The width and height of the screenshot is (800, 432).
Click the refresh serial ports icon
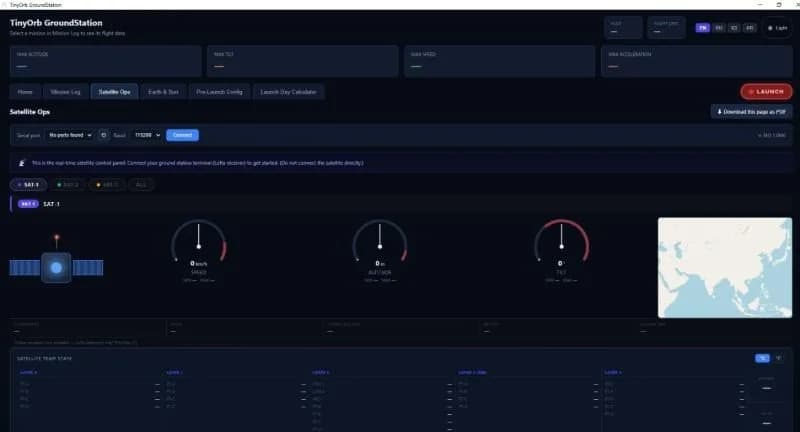pyautogui.click(x=104, y=135)
